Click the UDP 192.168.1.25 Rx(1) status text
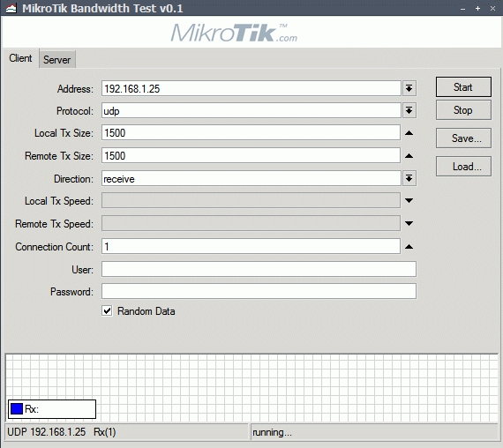 pos(62,432)
